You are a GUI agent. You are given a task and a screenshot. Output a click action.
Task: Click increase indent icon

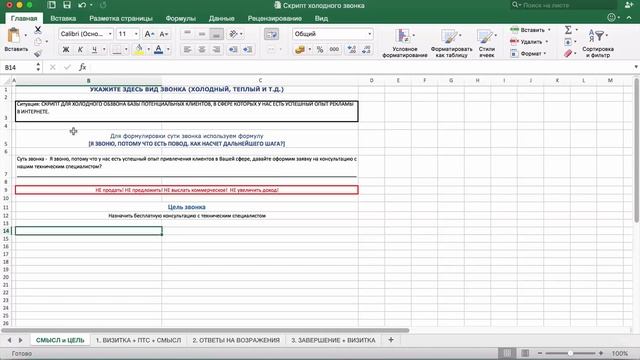coord(247,50)
